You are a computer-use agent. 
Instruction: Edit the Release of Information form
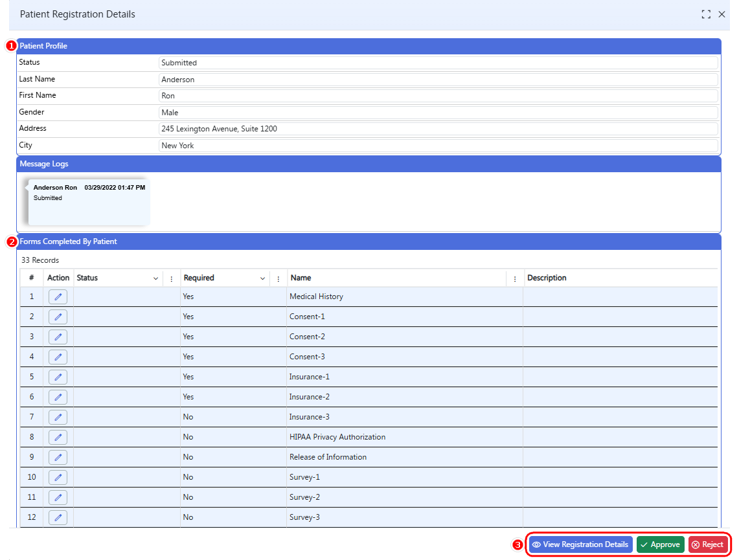58,457
